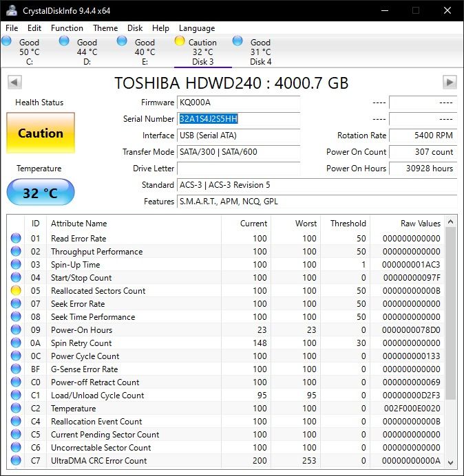Click status orb for Spin-Up Time
This screenshot has height=476, width=464.
point(16,264)
